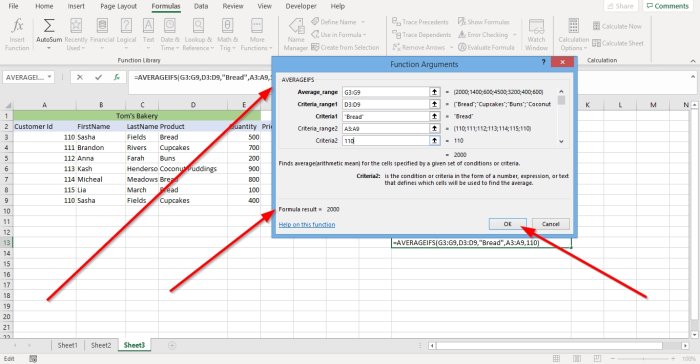This screenshot has width=700, height=364.
Task: Open Help on this function link
Action: click(x=307, y=225)
